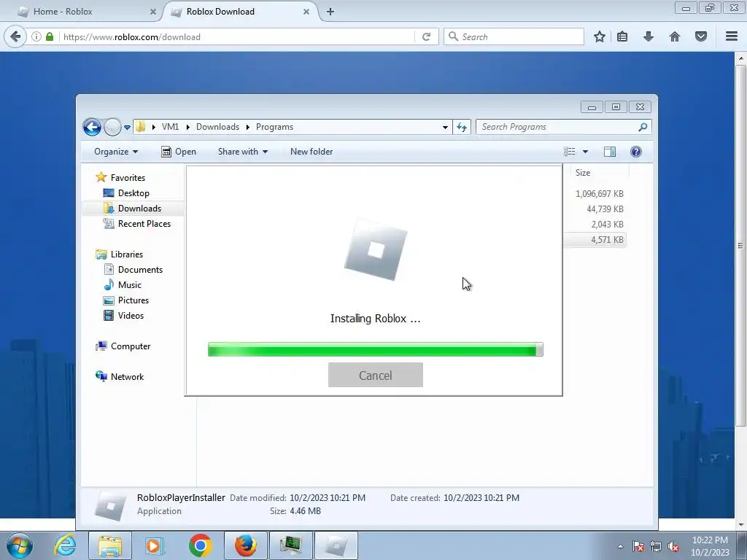Create a New folder
Image resolution: width=747 pixels, height=560 pixels.
(x=311, y=152)
